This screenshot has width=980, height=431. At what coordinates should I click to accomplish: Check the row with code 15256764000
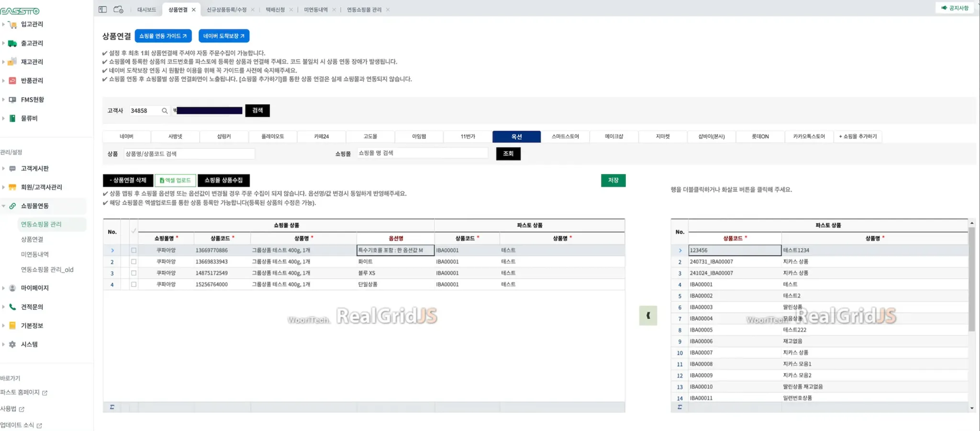(134, 284)
